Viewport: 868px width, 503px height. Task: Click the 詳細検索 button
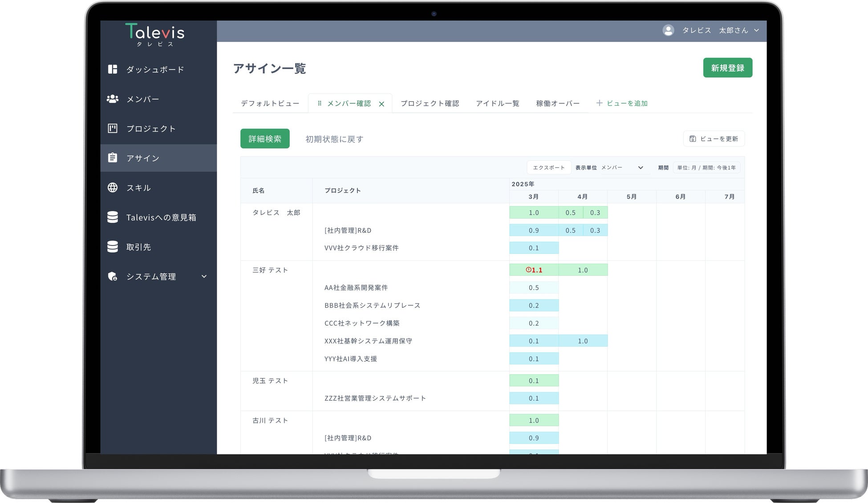coord(265,139)
